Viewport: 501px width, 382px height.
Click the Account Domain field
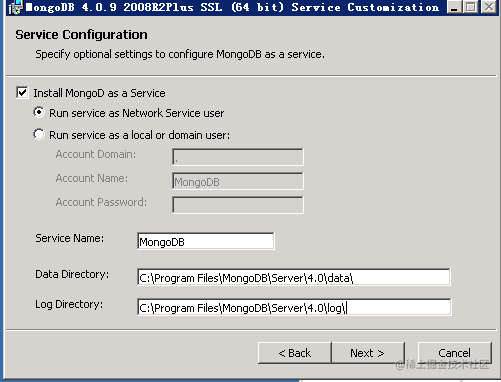coord(238,157)
